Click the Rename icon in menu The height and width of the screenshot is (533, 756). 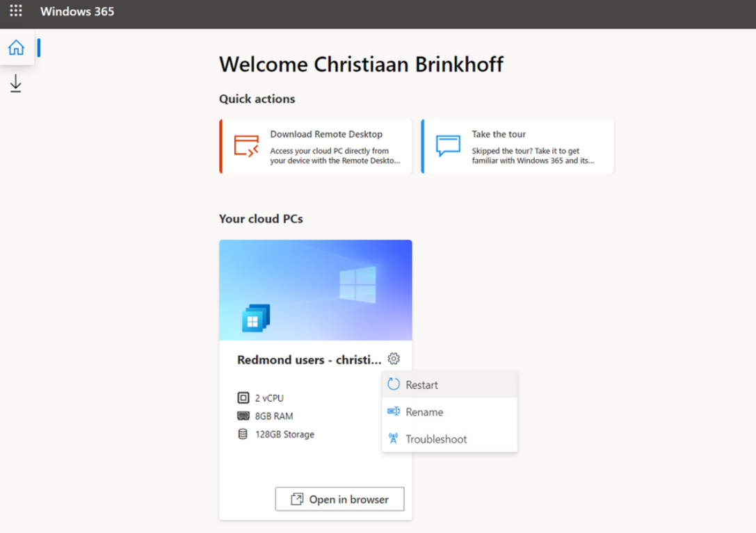point(394,411)
